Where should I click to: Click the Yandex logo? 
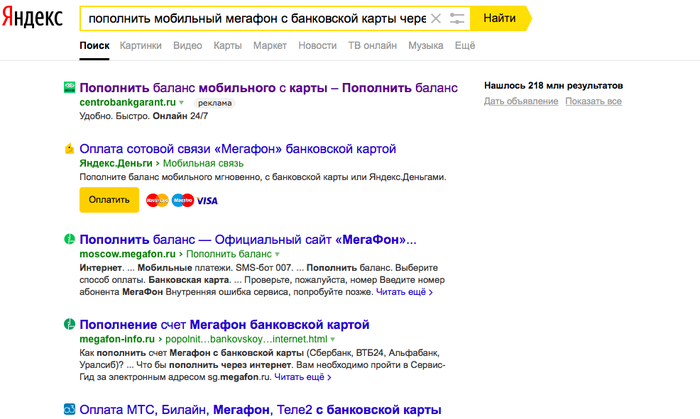pos(32,19)
